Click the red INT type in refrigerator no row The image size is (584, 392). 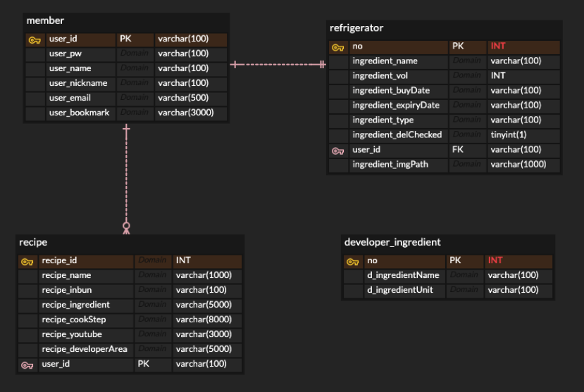pyautogui.click(x=498, y=46)
